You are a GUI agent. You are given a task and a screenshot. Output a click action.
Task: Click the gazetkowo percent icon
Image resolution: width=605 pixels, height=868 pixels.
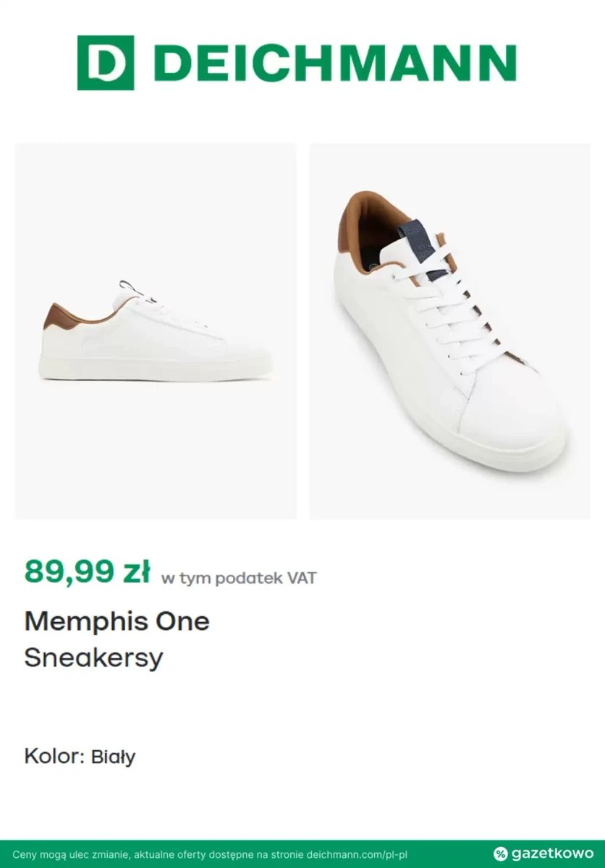click(501, 854)
